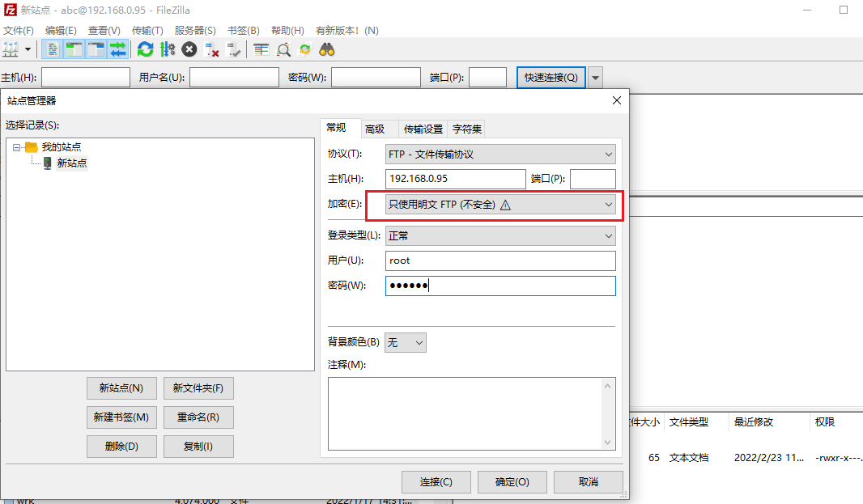Open the Site Manager icon's dropdown arrow
863x504 pixels.
(x=28, y=49)
